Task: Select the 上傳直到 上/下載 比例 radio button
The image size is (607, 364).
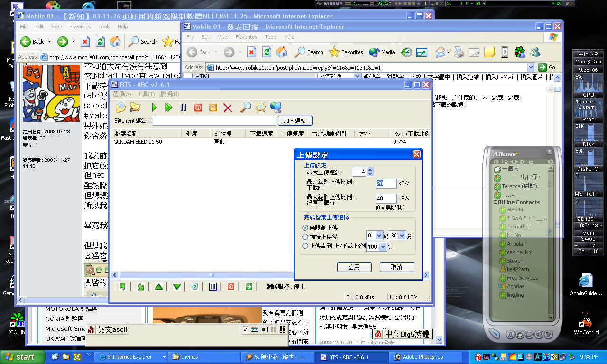Action: pos(305,246)
